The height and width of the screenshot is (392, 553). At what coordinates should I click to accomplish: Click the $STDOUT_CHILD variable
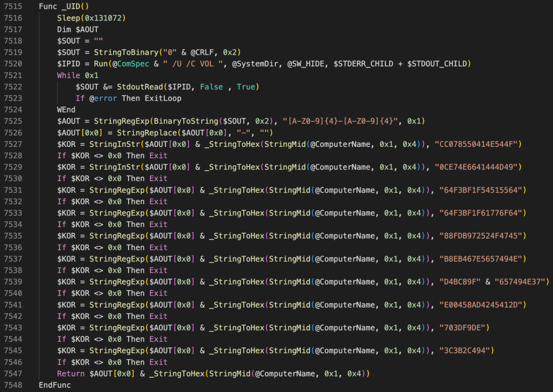tap(437, 64)
